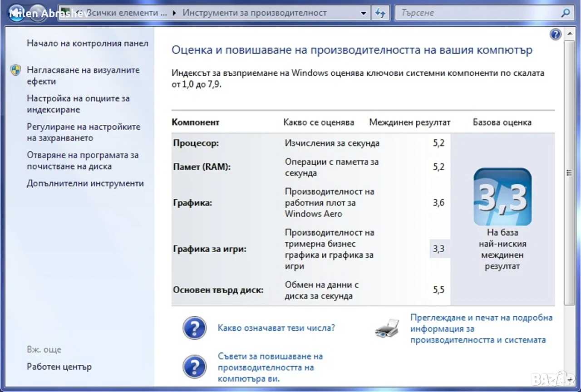This screenshot has height=392, width=581.
Task: Click the shield icon next to visual effects
Action: click(16, 70)
